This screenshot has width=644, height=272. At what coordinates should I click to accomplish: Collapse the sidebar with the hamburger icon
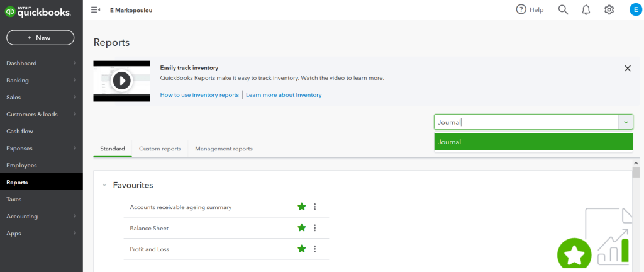[x=96, y=10]
